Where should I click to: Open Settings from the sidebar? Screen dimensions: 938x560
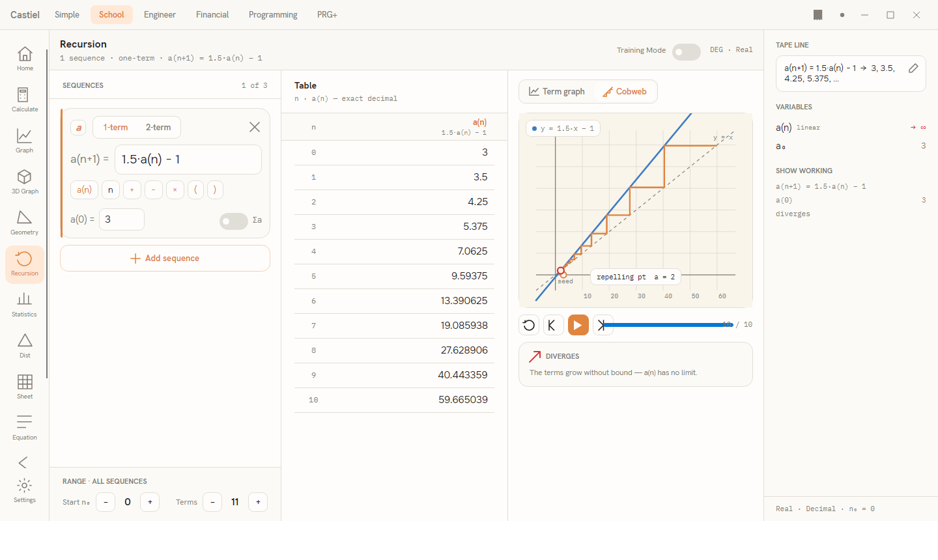pos(25,491)
